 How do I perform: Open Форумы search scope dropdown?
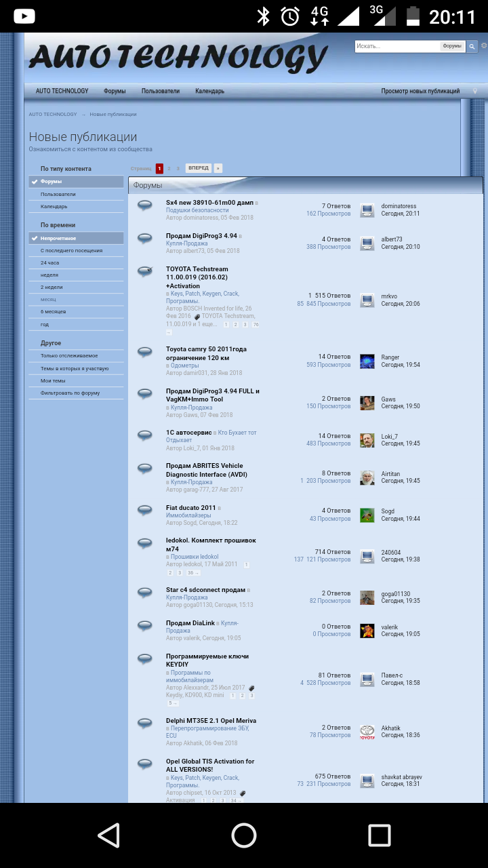pos(452,46)
